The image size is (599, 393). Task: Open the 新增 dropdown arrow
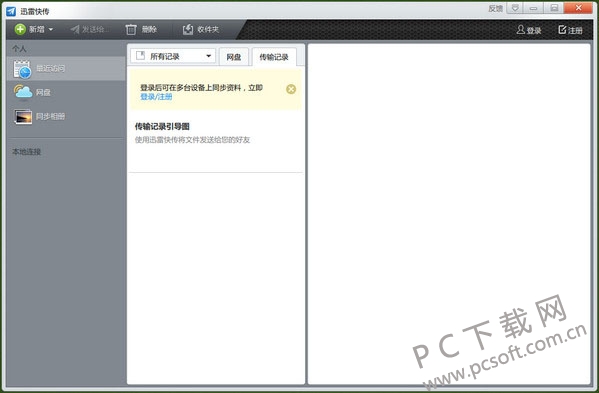pos(51,29)
